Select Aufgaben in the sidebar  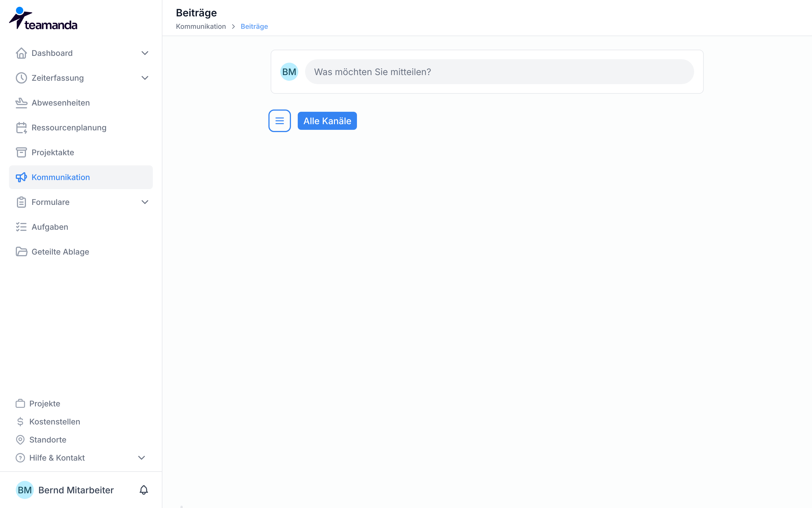(x=81, y=227)
